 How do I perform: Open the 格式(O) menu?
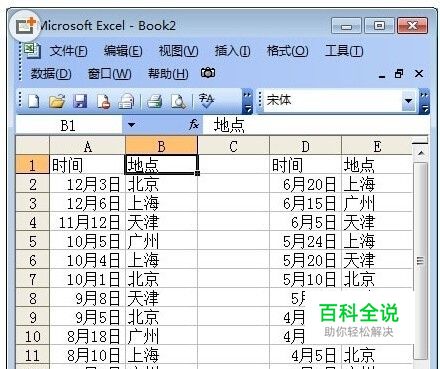point(287,51)
